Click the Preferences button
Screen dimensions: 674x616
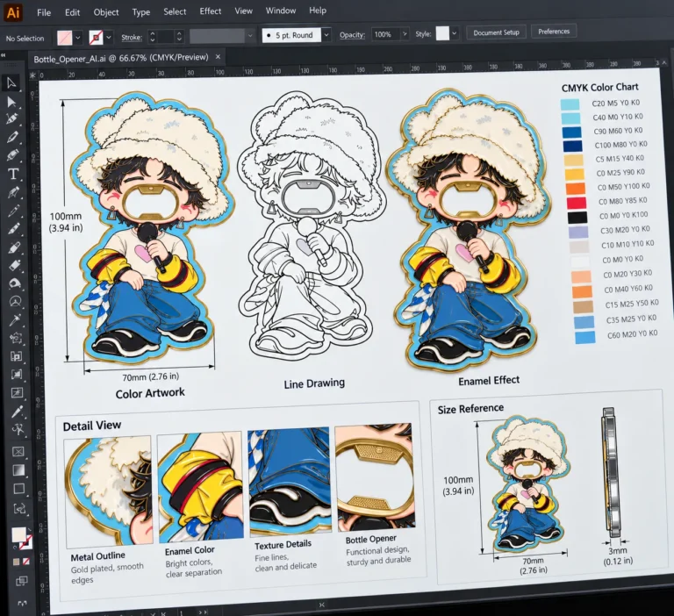tap(554, 32)
